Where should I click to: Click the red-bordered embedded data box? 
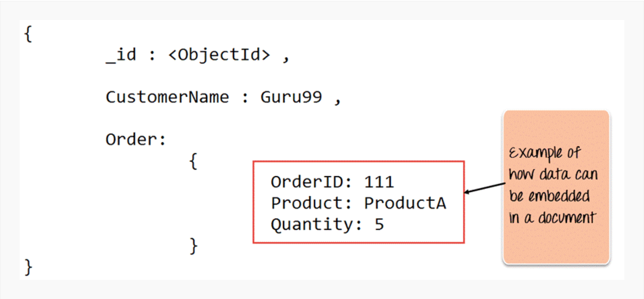tap(359, 202)
